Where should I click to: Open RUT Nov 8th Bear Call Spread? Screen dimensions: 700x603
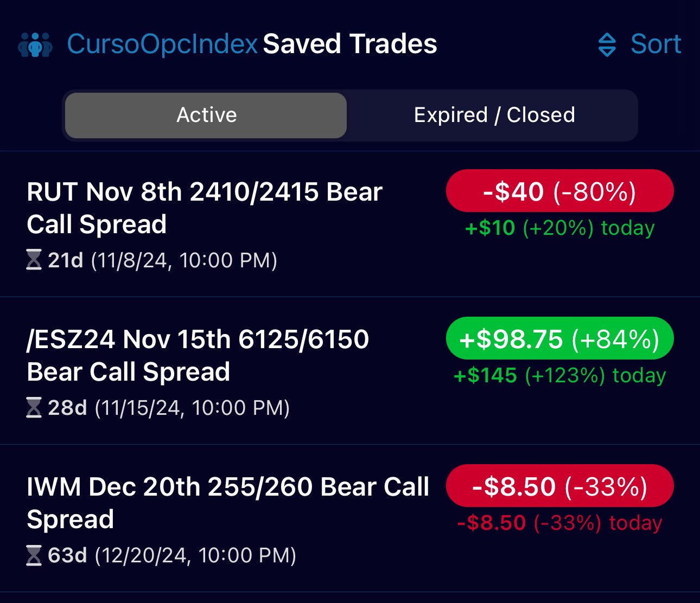tap(205, 208)
